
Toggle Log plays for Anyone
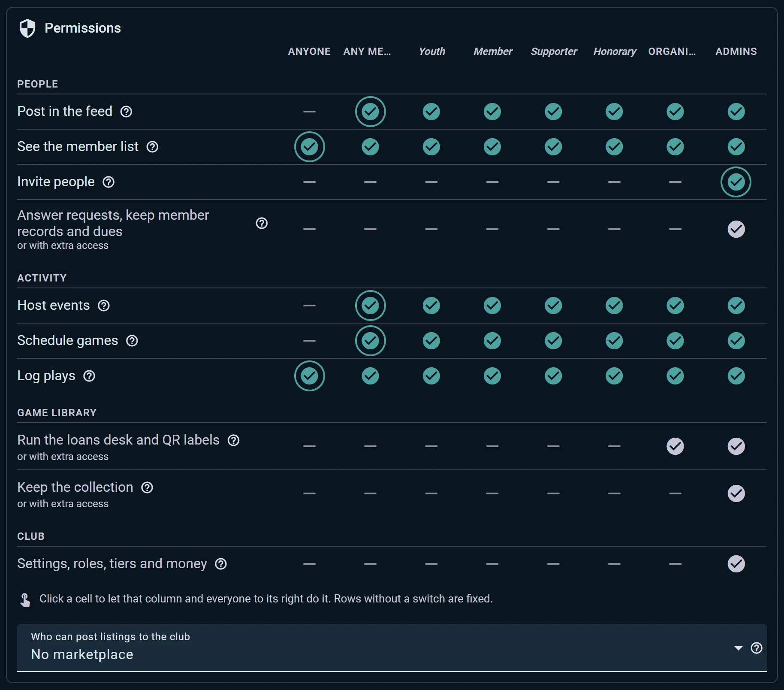(310, 376)
